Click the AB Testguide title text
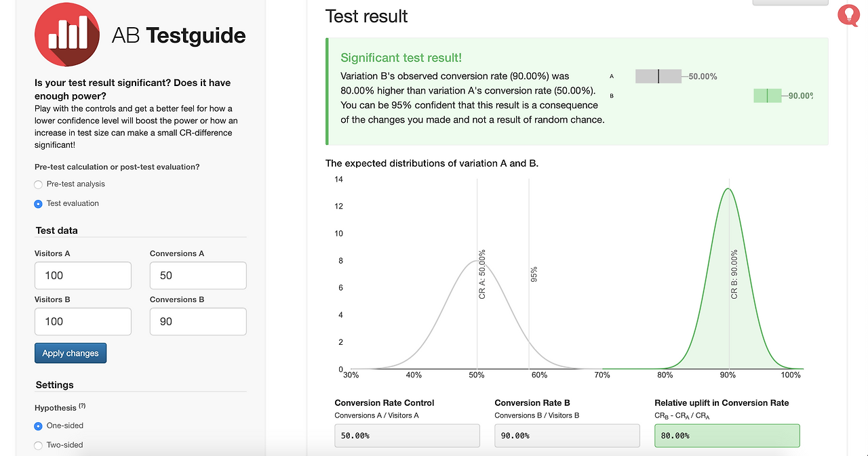 point(178,35)
